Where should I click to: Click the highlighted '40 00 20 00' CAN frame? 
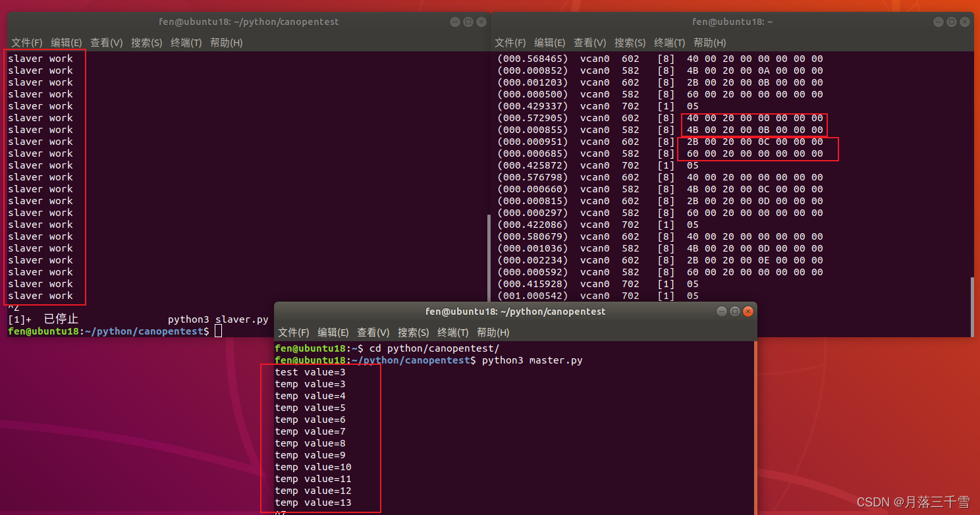[753, 117]
